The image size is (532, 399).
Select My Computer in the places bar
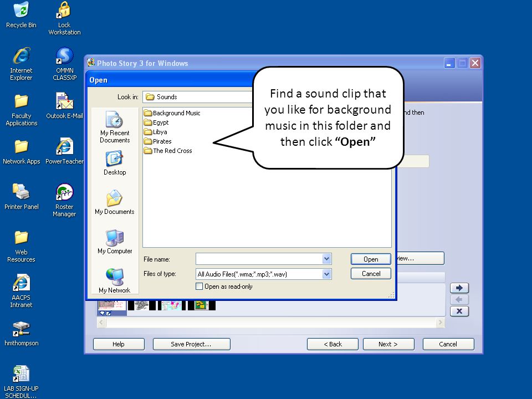pos(115,242)
